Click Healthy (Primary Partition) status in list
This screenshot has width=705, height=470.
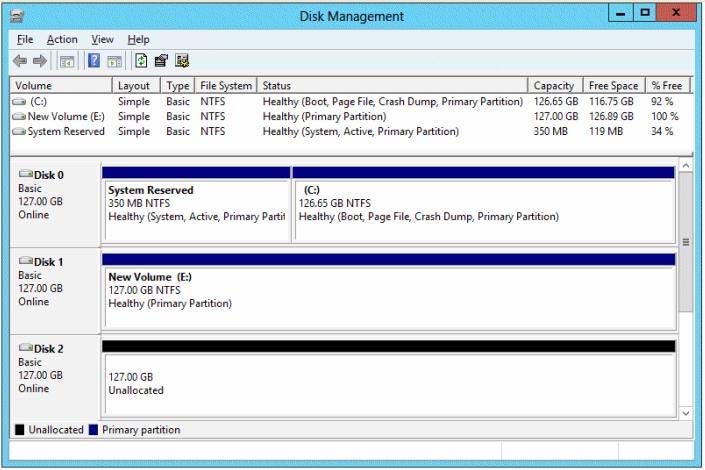pos(324,116)
